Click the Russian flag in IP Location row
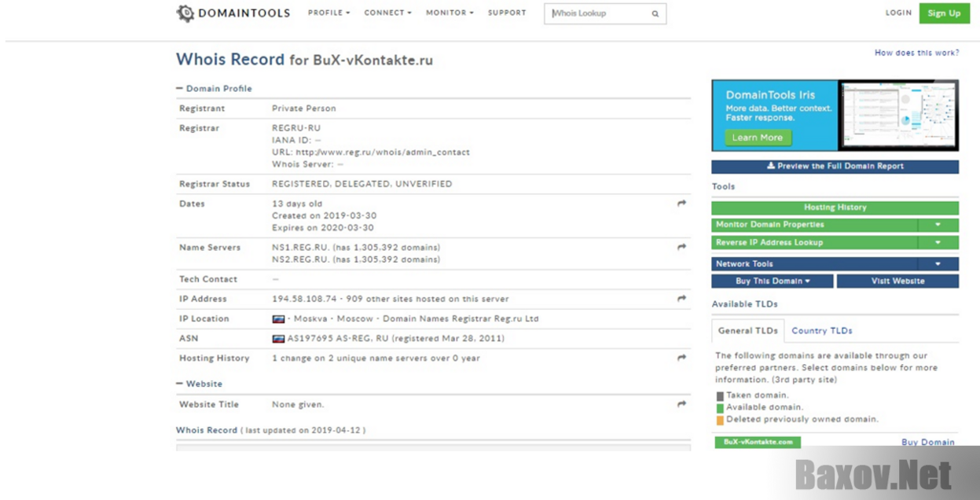Viewport: 980px width, 500px height. (x=278, y=319)
